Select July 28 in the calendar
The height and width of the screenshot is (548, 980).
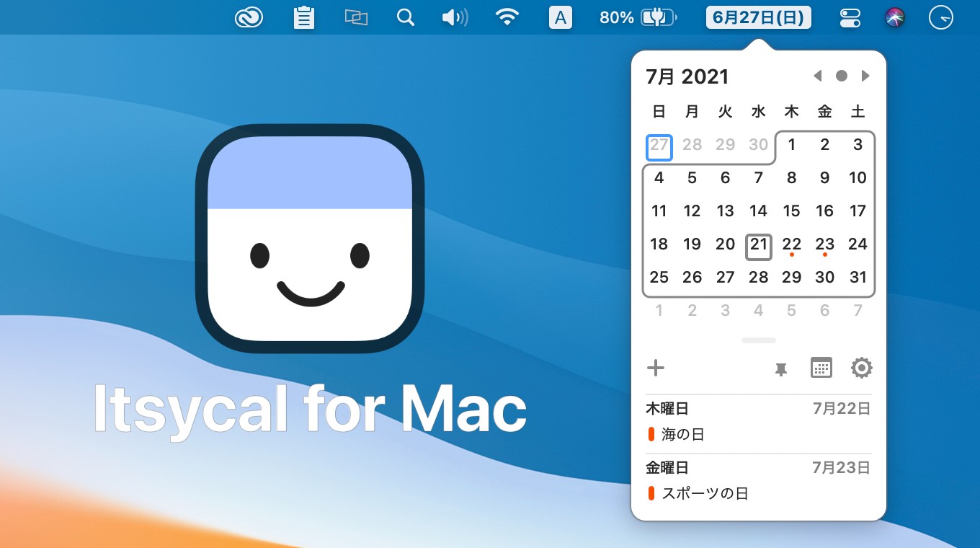click(759, 278)
